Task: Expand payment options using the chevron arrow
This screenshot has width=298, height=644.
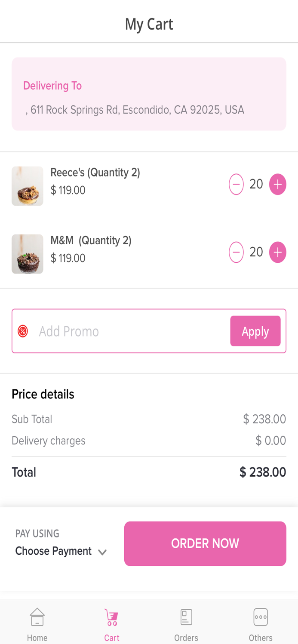Action: point(102,552)
